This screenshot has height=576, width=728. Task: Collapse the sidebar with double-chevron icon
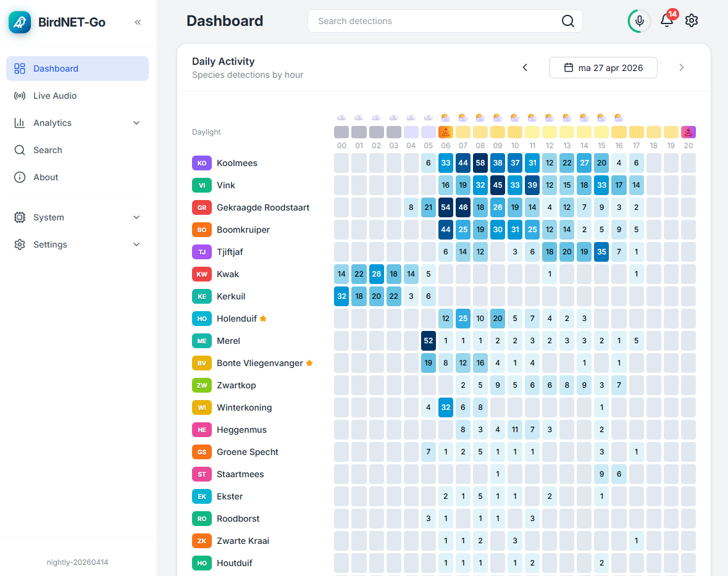[138, 22]
